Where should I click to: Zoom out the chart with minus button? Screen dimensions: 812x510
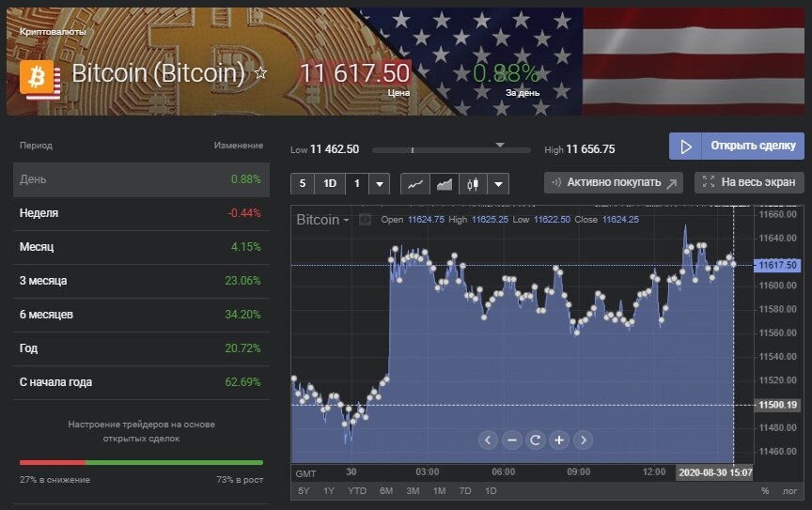click(511, 440)
